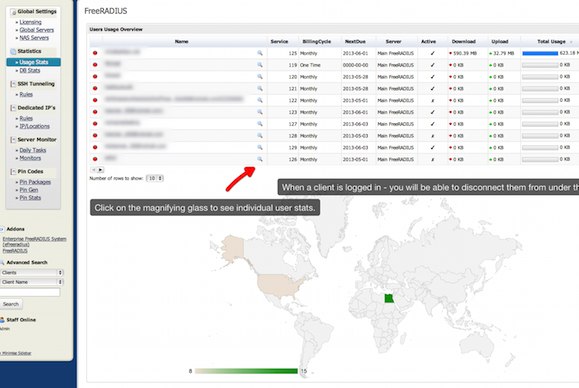
Task: Open the Clients search type dropdown
Action: tap(32, 272)
